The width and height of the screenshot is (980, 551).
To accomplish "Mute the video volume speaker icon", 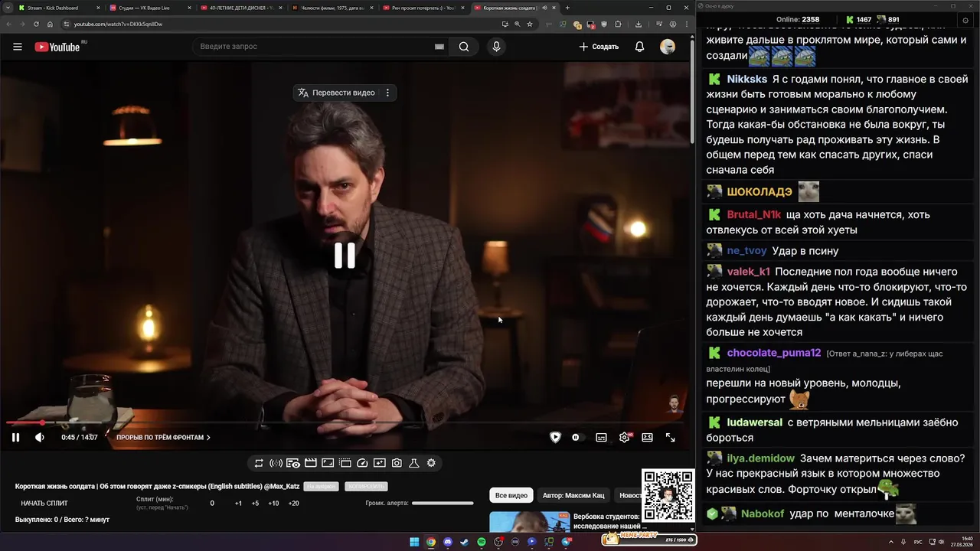I will pyautogui.click(x=39, y=438).
